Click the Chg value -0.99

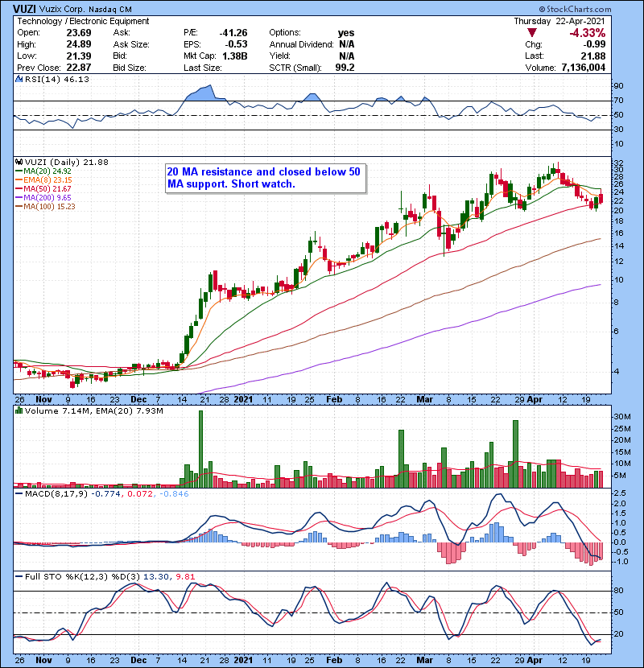coord(594,44)
